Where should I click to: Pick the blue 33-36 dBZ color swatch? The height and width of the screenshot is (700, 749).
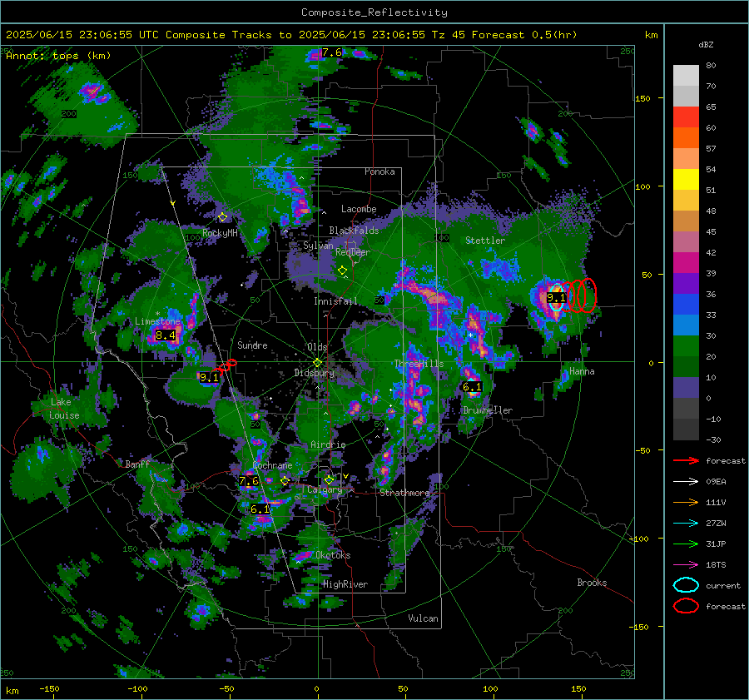click(686, 305)
